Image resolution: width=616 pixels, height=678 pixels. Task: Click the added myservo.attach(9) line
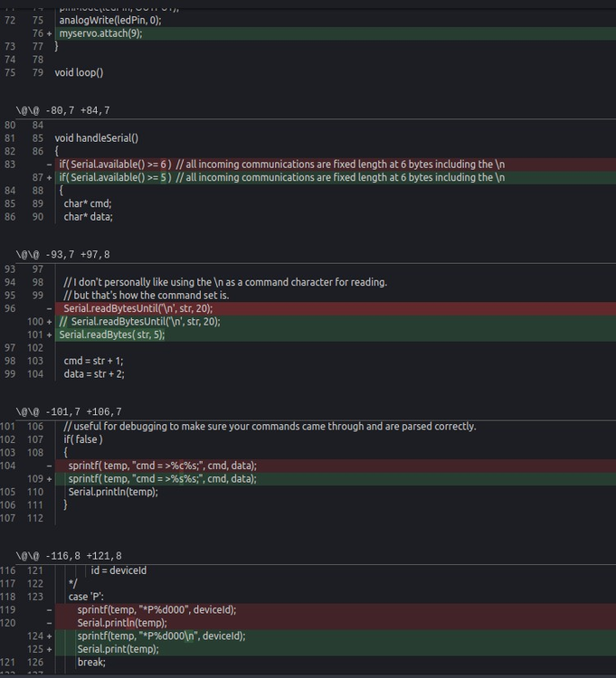tap(100, 33)
